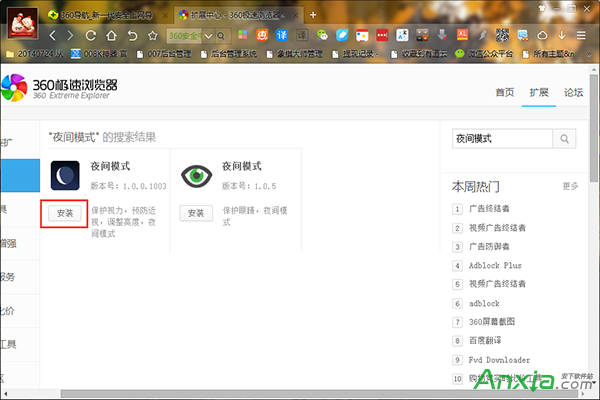
Task: Open 360屏幕截图 in the hot list
Action: (492, 322)
